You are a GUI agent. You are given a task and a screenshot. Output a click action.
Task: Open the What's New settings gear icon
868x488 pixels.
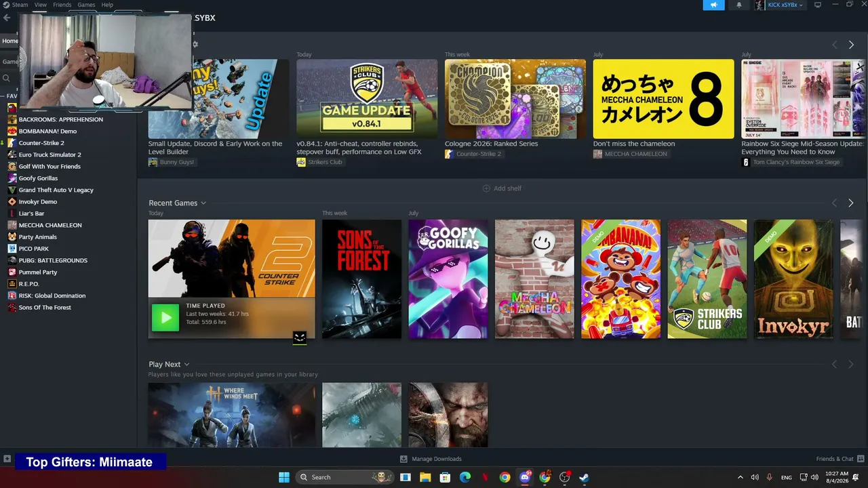tap(195, 45)
